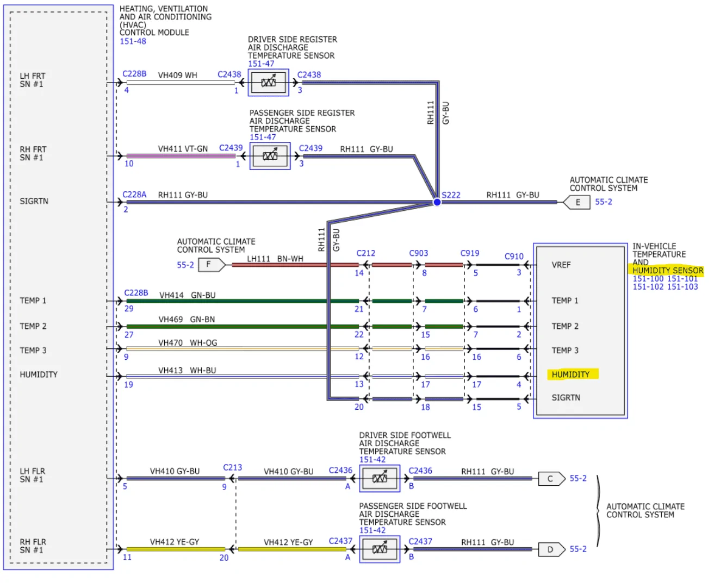Click the VH470 WH-OG wire label
714x588 pixels.
188,343
